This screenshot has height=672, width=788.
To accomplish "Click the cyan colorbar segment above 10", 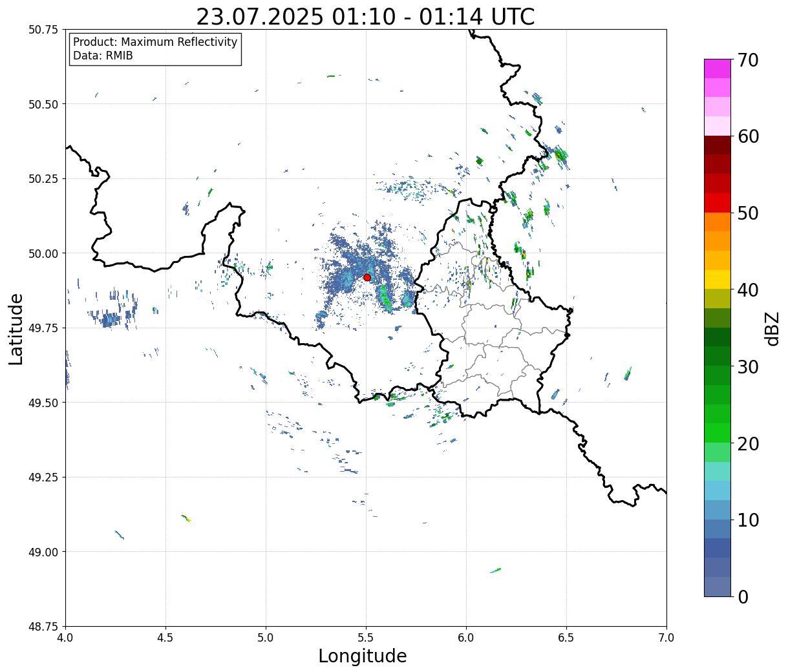I will click(718, 490).
